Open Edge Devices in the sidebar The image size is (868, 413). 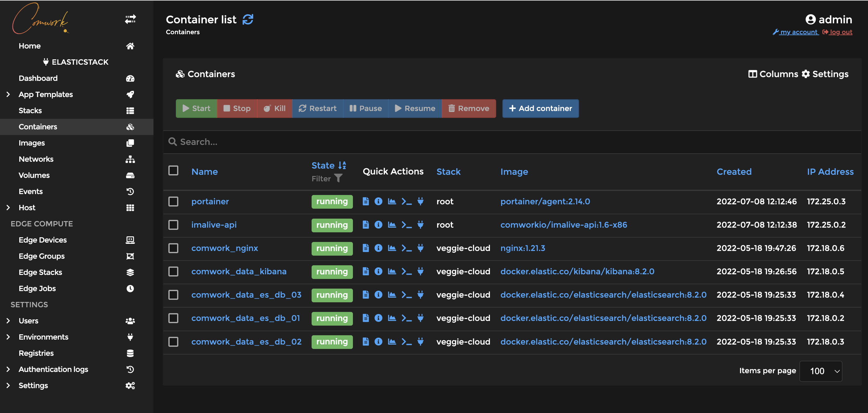(x=76, y=240)
